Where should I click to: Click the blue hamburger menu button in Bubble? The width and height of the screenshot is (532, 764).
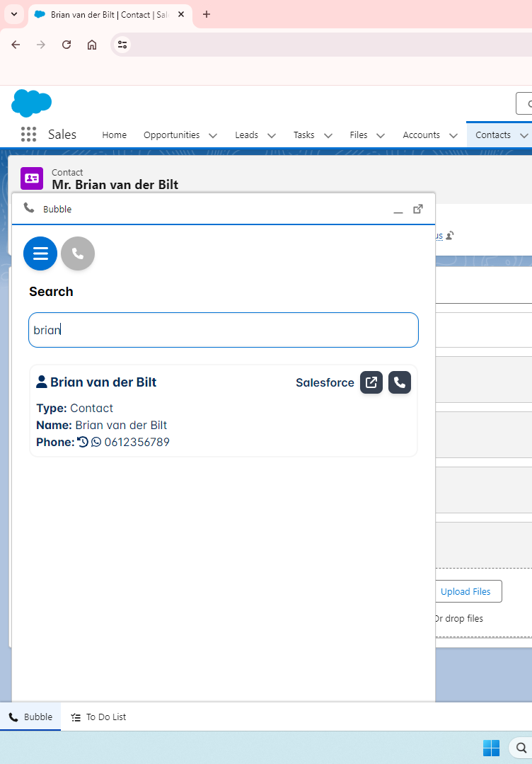coord(40,253)
